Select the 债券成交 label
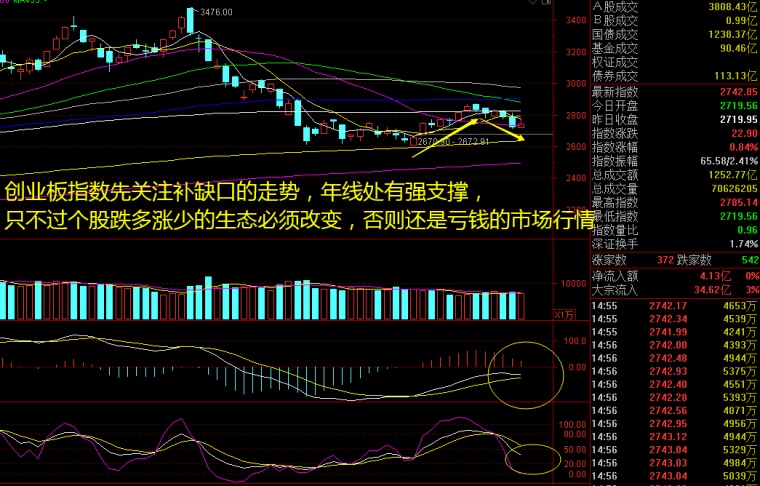Screen dimensions: 760x486 click(x=615, y=76)
